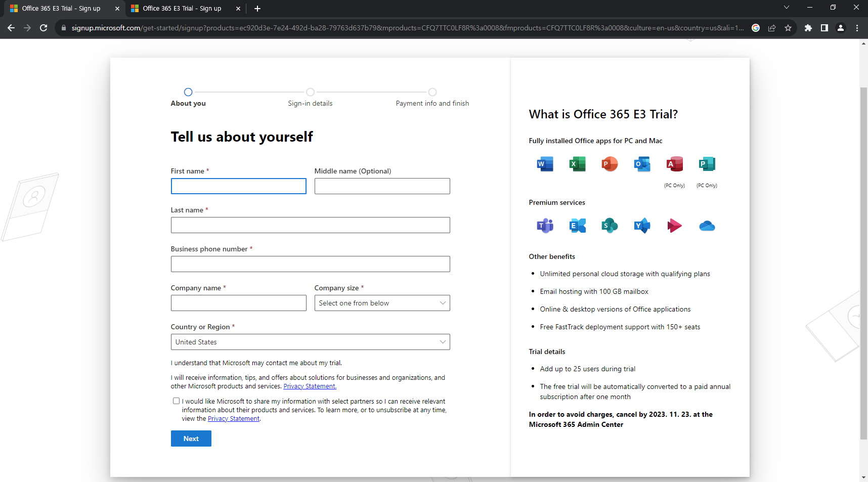The height and width of the screenshot is (482, 868).
Task: Share this page from address bar
Action: (772, 28)
